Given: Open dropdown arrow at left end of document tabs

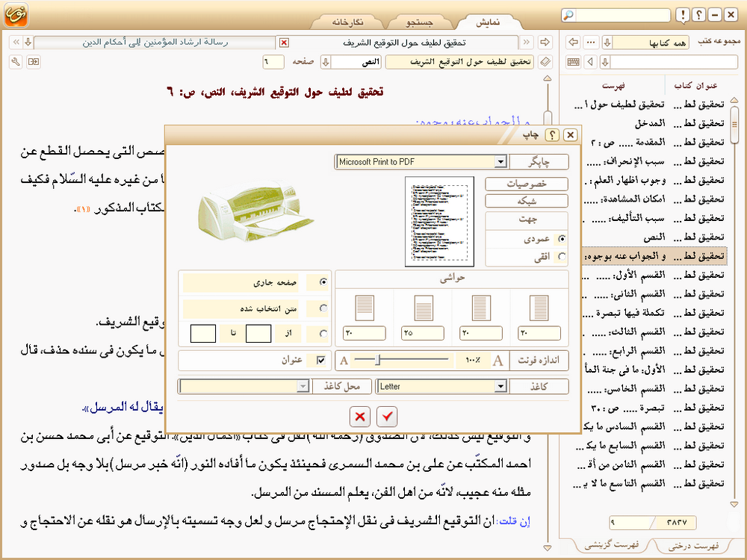Looking at the screenshot, I should (28, 43).
